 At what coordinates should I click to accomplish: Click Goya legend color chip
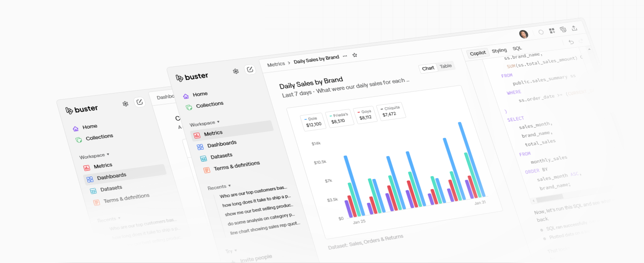[358, 113]
